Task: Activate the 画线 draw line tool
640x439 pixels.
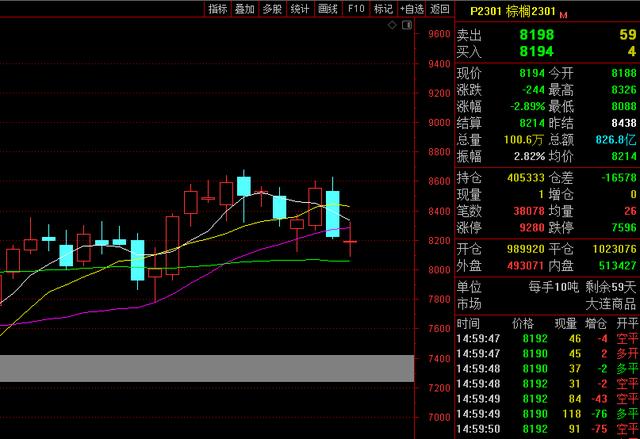Action: coord(328,9)
